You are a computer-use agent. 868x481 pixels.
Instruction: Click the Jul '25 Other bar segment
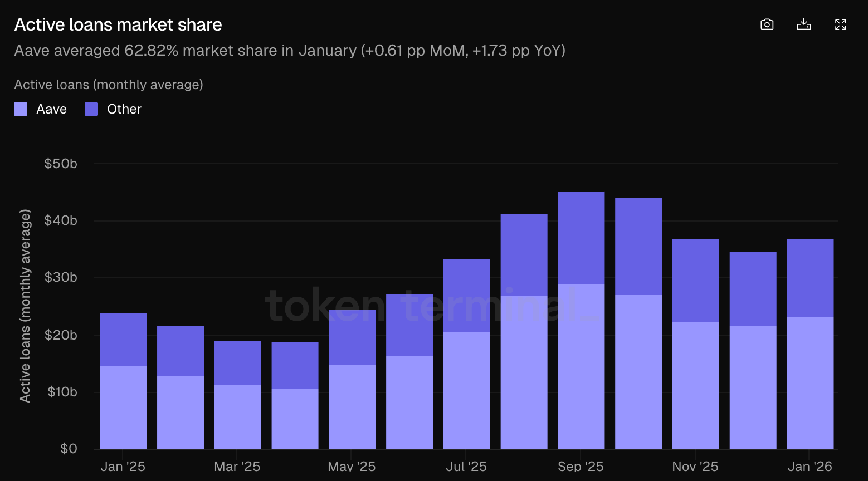tap(467, 296)
